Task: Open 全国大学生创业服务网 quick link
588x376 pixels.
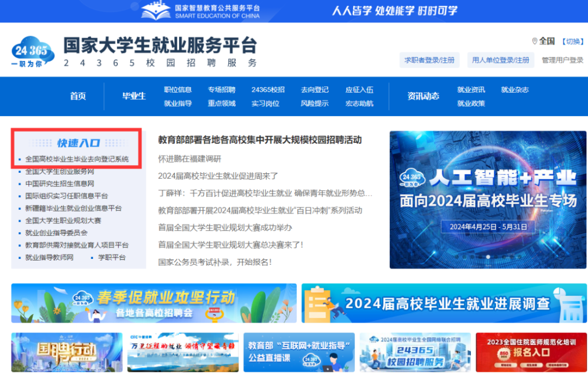Action: [60, 172]
